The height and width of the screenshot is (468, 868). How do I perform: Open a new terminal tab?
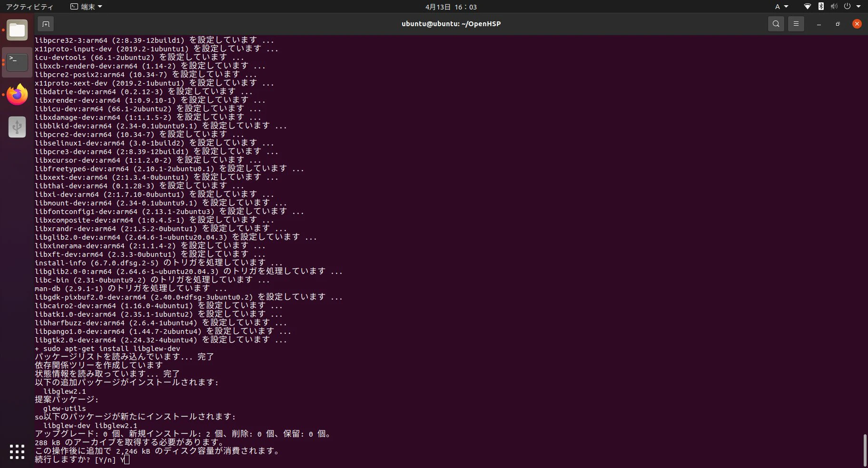click(46, 24)
